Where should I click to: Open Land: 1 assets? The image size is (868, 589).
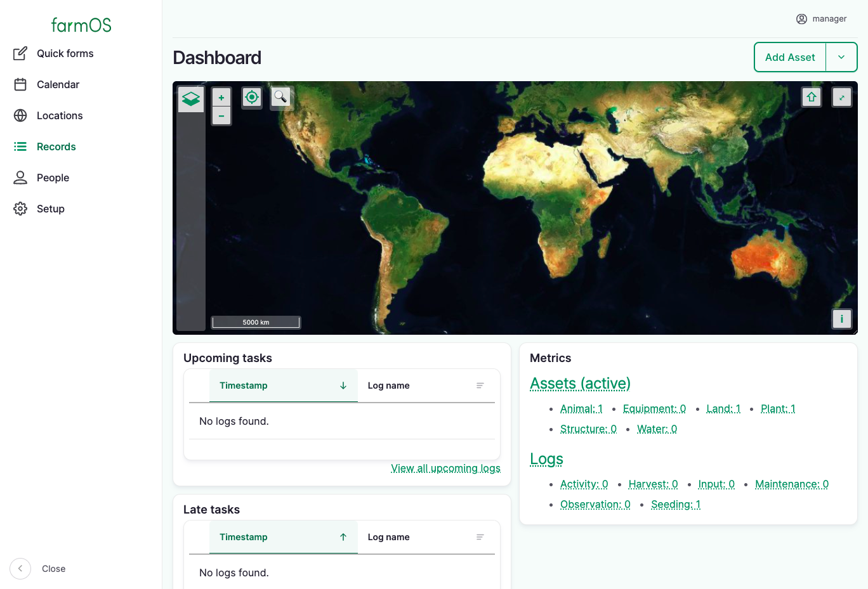[723, 409]
